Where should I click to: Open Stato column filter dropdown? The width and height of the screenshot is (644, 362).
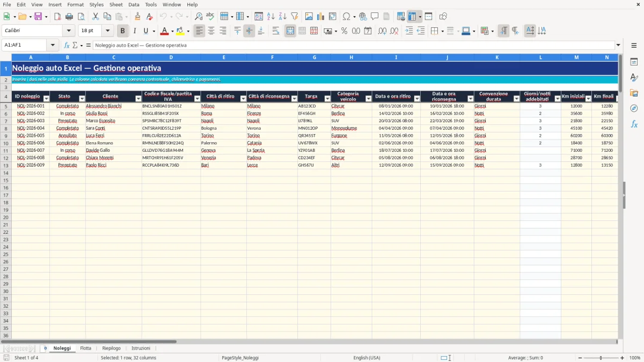click(x=82, y=98)
